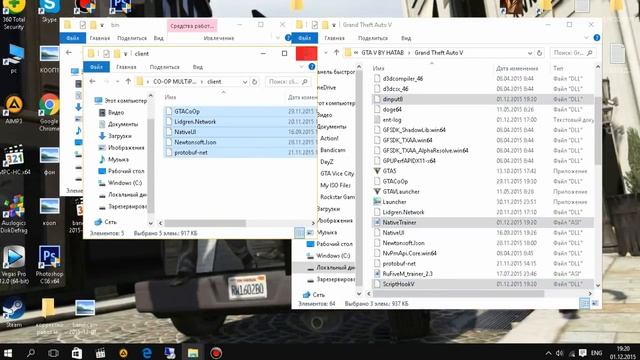Open the Photoshop CS6 x64 desktop shortcut
This screenshot has width=640, height=360.
coord(49,265)
